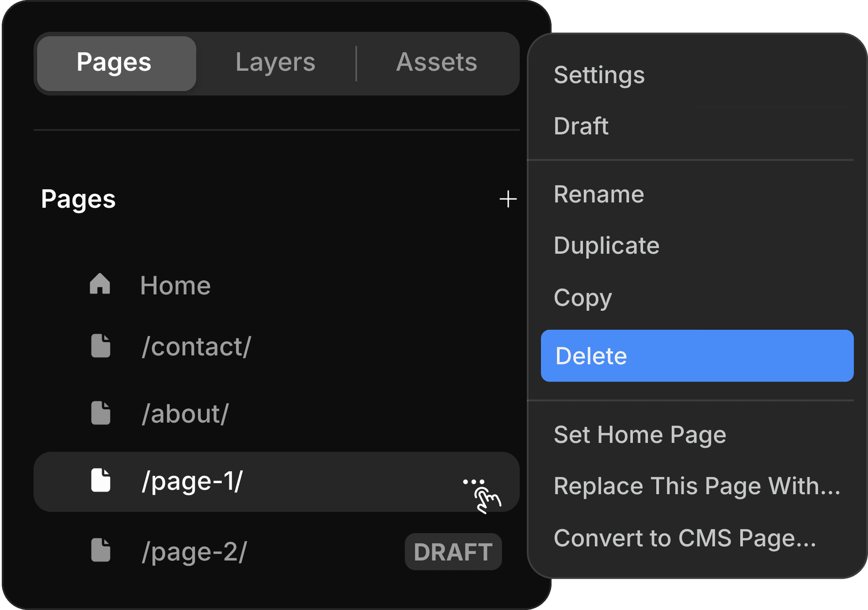The width and height of the screenshot is (868, 610).
Task: Mark the page as Draft
Action: (581, 126)
